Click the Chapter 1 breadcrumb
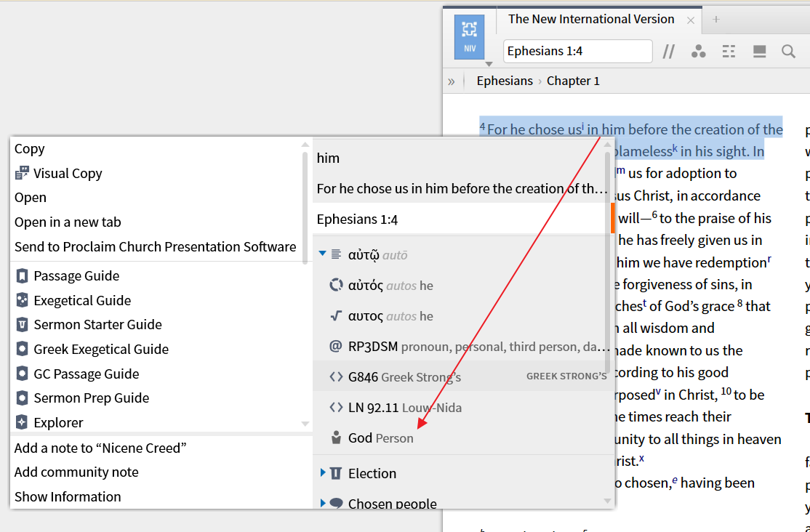Screen dimensions: 810x532 [x=573, y=81]
